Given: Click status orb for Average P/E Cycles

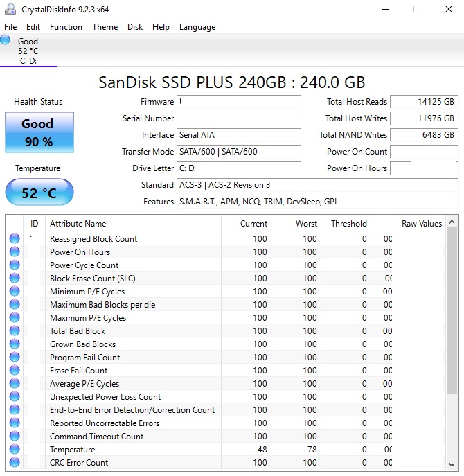Looking at the screenshot, I should (15, 383).
